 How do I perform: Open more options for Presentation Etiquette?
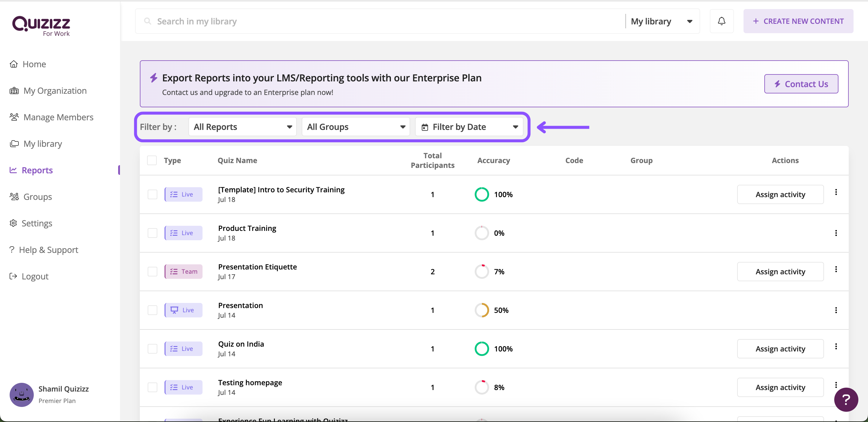[836, 269]
